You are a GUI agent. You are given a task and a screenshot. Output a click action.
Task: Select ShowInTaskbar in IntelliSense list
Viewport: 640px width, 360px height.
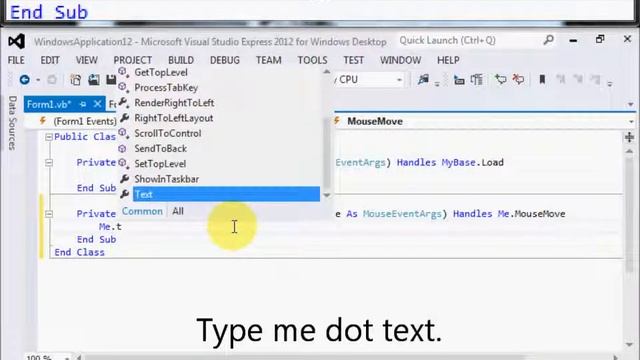(167, 179)
